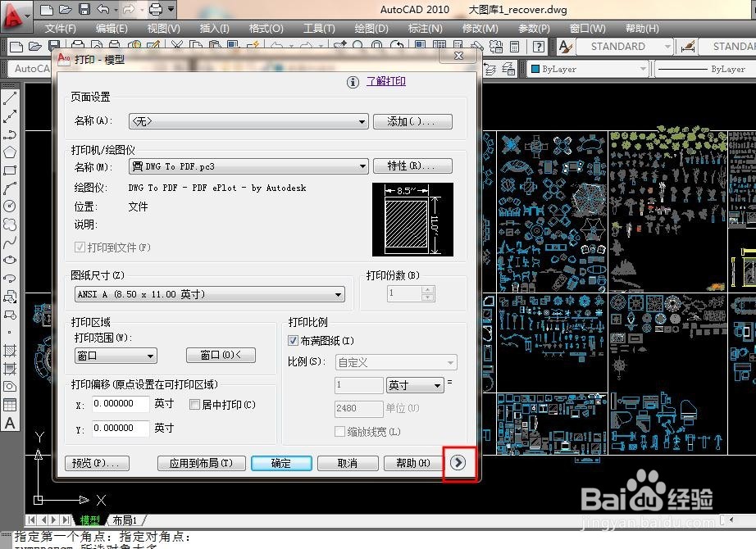Toggle the Plot to file checkbox
Screen dimensions: 756x549
point(80,247)
